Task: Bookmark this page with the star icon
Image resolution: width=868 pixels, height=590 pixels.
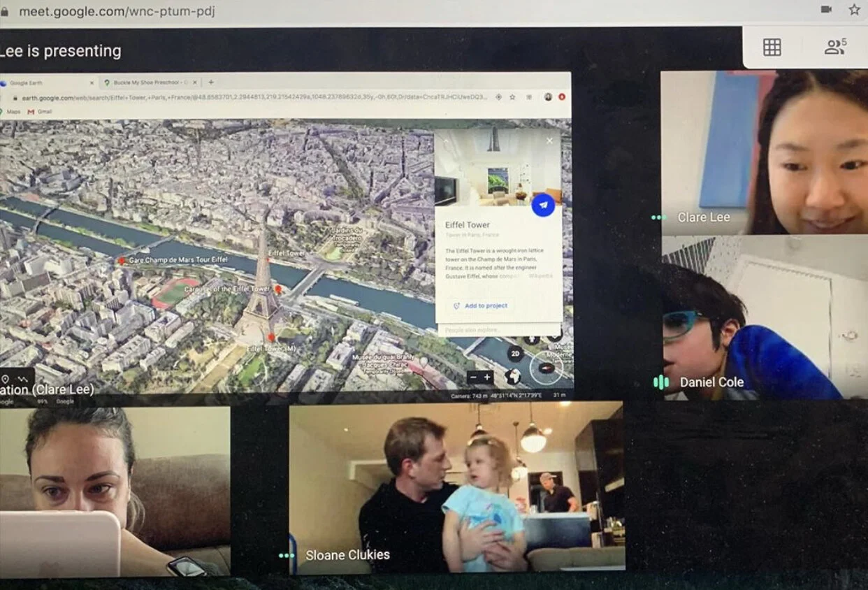Action: click(x=854, y=9)
